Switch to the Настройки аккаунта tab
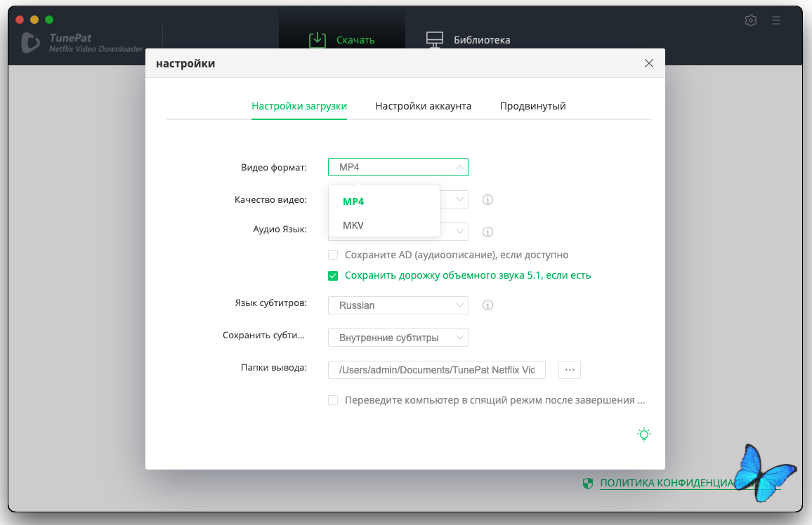Screen dimensions: 812x525 [423, 106]
